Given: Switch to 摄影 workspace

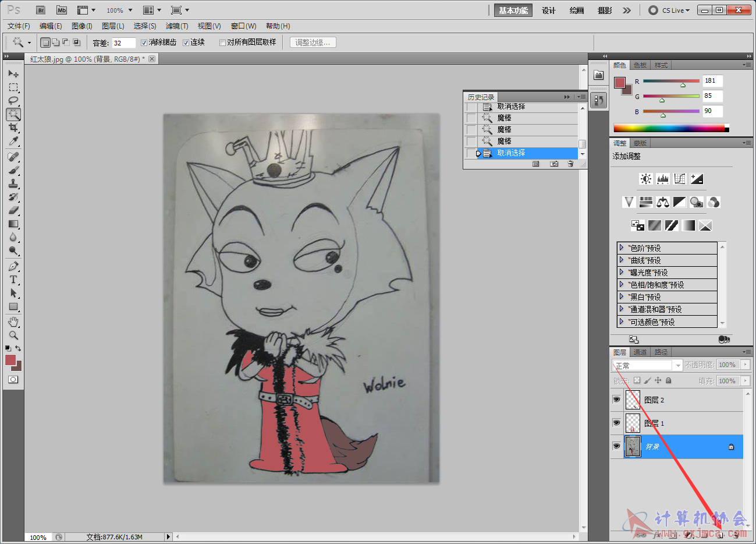Looking at the screenshot, I should (605, 10).
